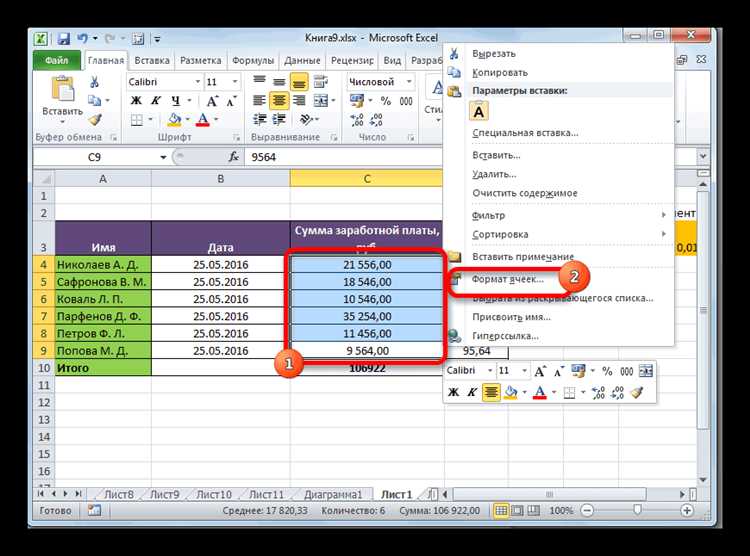Switch to sheet Лист8

(119, 494)
